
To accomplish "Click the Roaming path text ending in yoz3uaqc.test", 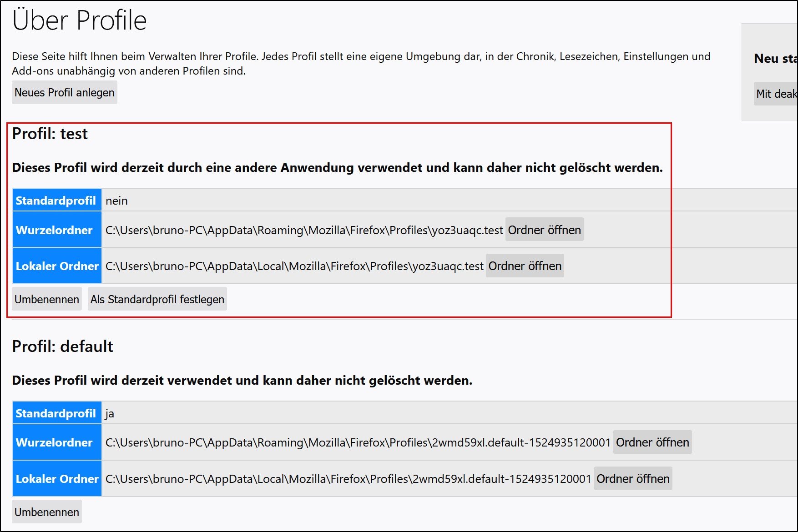I will pos(304,231).
